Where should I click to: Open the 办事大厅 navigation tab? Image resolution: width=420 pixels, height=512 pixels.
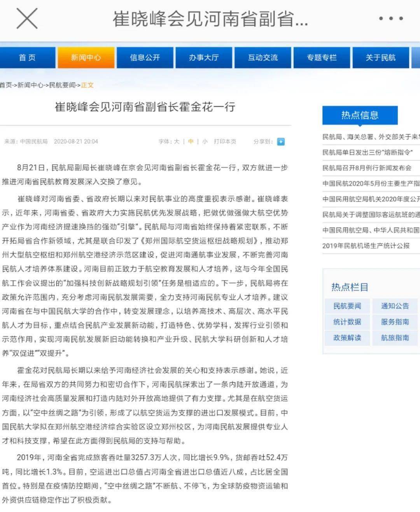click(204, 58)
